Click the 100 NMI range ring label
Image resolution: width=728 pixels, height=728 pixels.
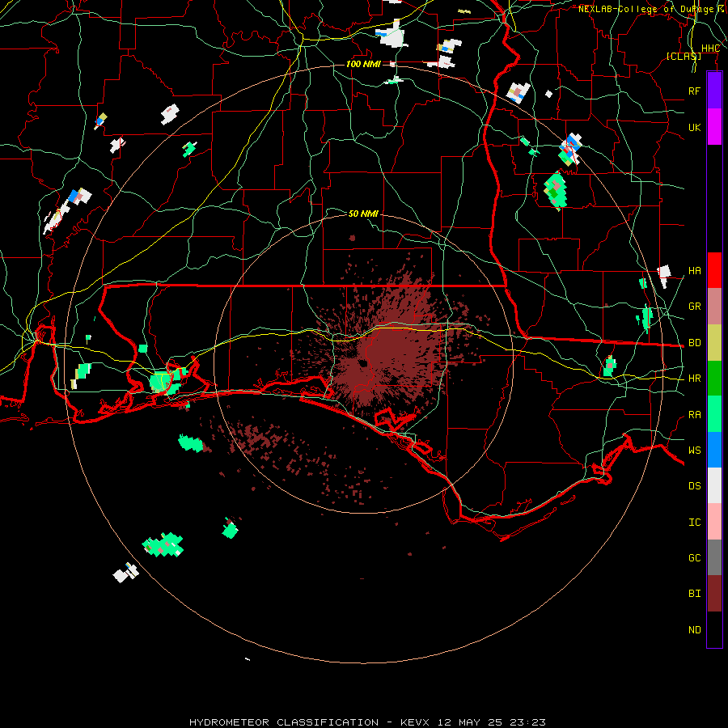click(x=363, y=64)
